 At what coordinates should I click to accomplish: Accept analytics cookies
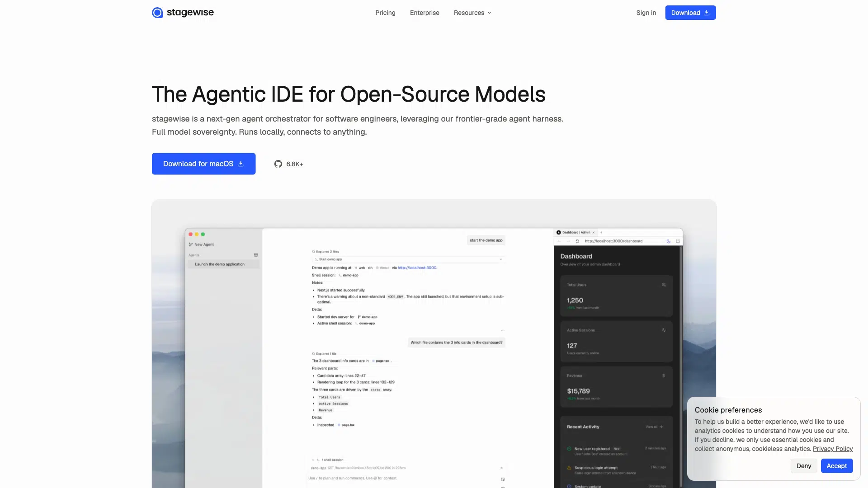837,466
